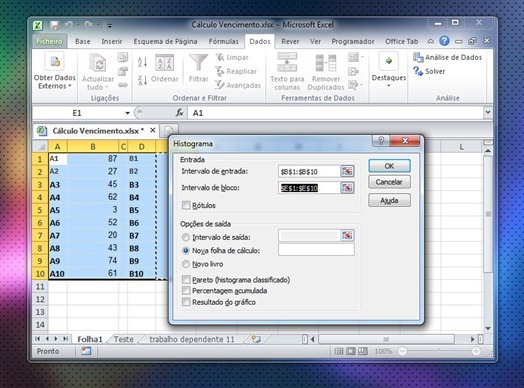Click the horizontal scrollbar of the sheet
Image resolution: width=524 pixels, height=388 pixels.
click(386, 340)
